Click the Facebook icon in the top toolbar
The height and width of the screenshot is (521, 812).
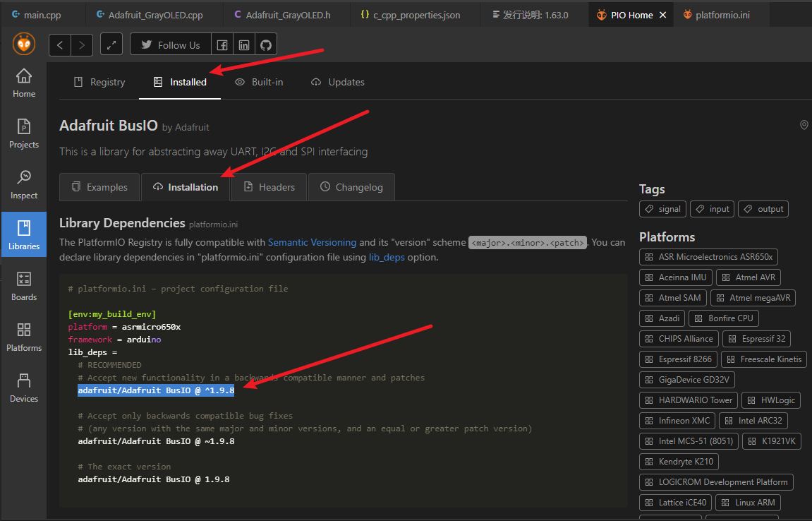pyautogui.click(x=222, y=44)
